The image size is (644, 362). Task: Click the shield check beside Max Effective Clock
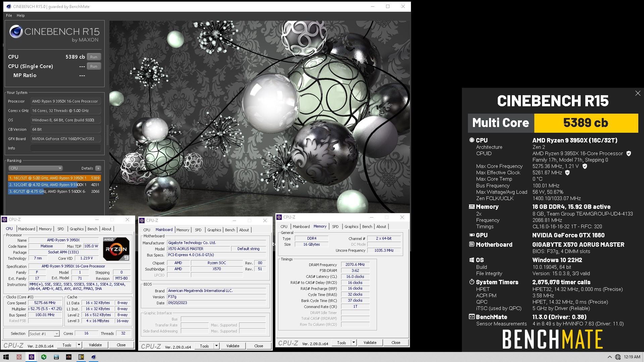tap(567, 173)
